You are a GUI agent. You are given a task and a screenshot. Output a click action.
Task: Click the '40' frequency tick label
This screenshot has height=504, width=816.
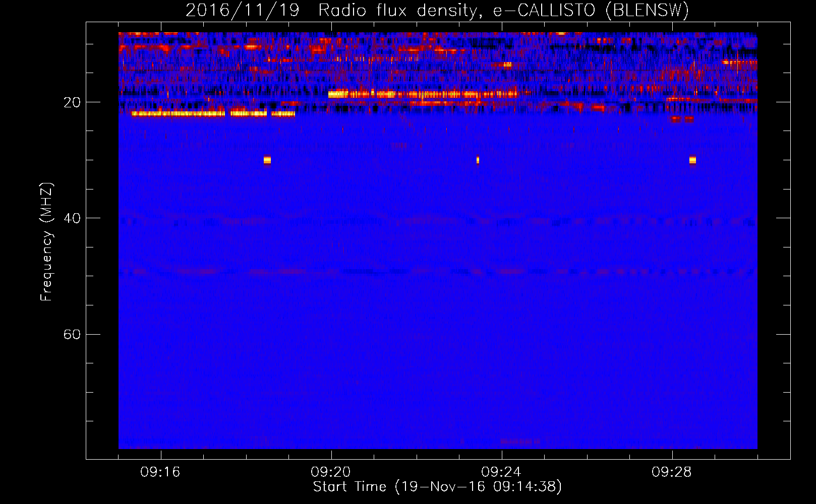click(x=72, y=219)
